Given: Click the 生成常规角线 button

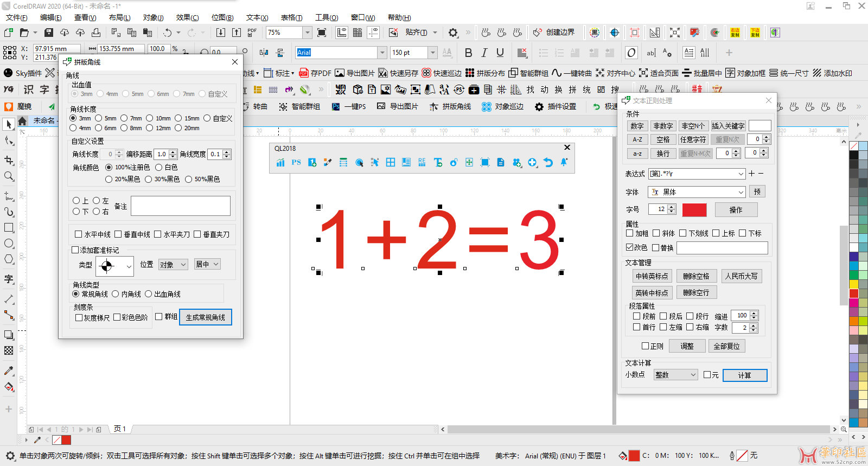Looking at the screenshot, I should click(206, 317).
